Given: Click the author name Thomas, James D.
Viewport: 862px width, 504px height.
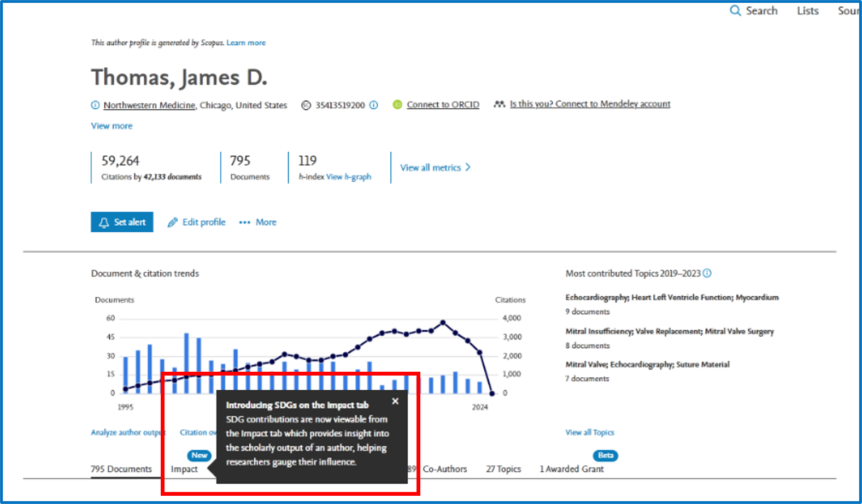Looking at the screenshot, I should 179,78.
